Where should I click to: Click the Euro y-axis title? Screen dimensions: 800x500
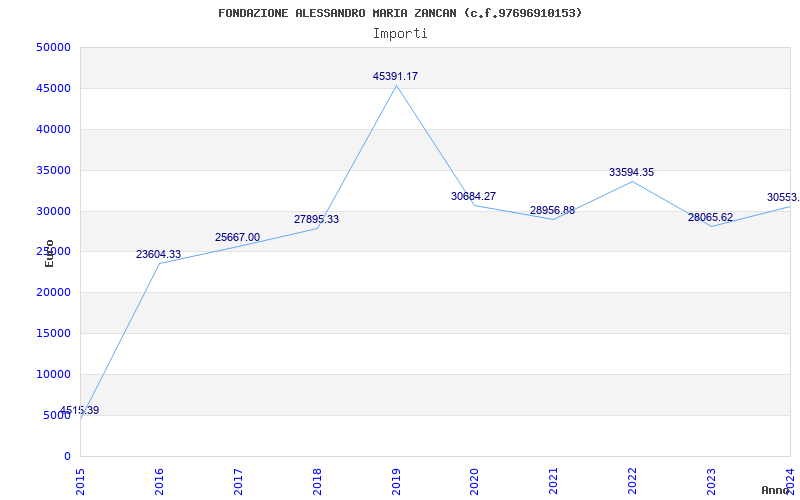coord(49,253)
